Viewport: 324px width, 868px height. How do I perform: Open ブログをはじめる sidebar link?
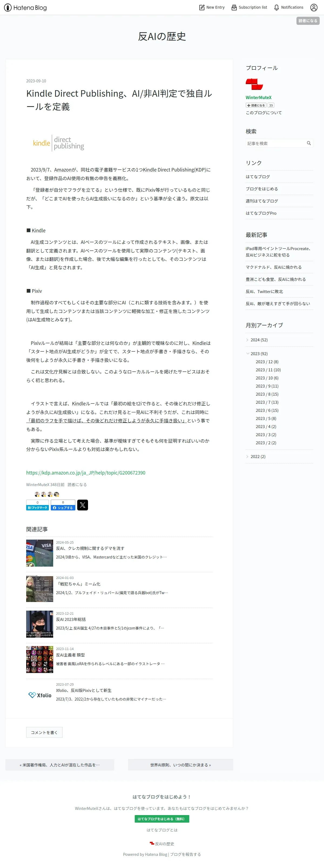[x=262, y=189]
